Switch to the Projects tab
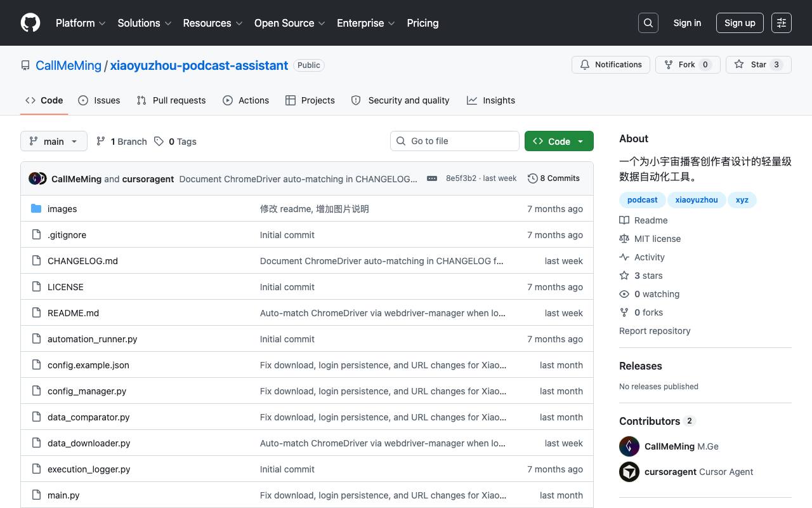 coord(310,100)
